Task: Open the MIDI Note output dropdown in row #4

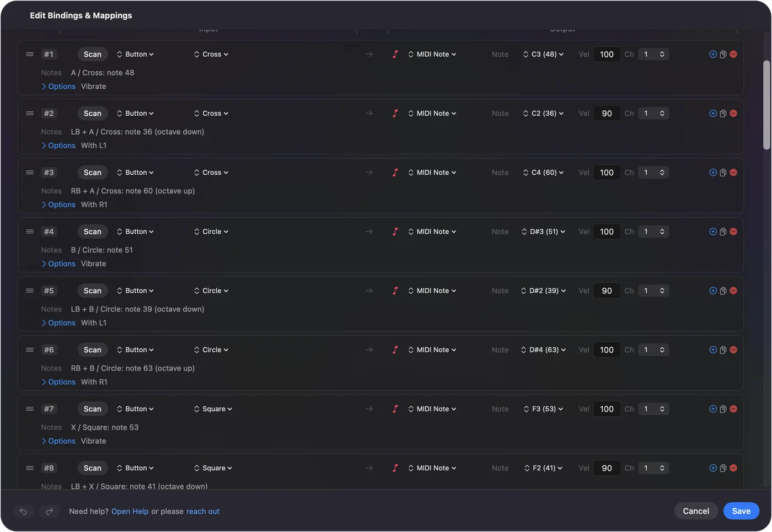Action: [x=432, y=232]
